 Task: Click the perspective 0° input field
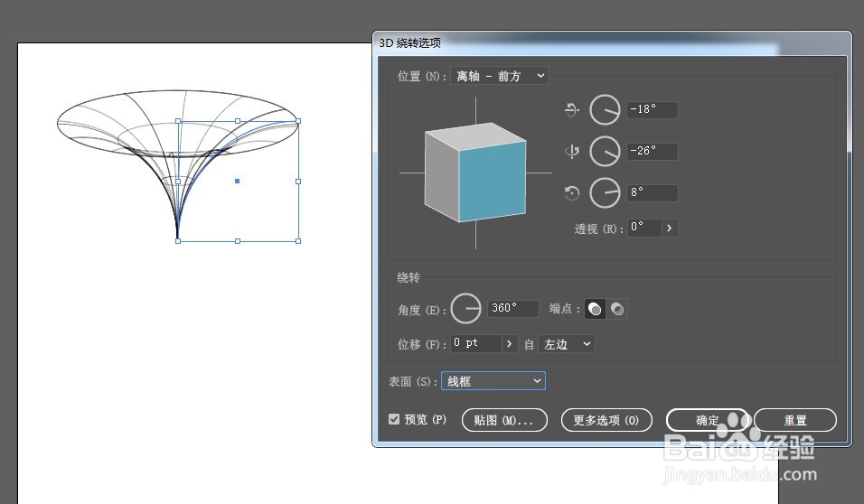644,228
